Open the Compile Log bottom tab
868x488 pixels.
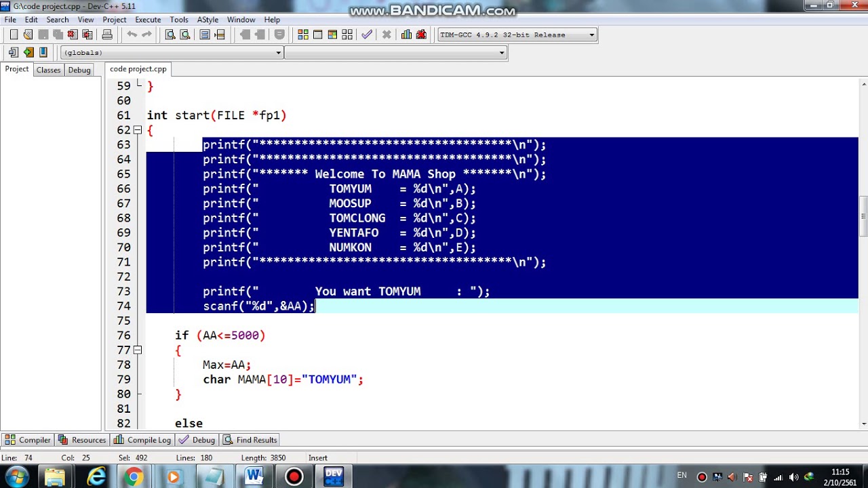142,440
